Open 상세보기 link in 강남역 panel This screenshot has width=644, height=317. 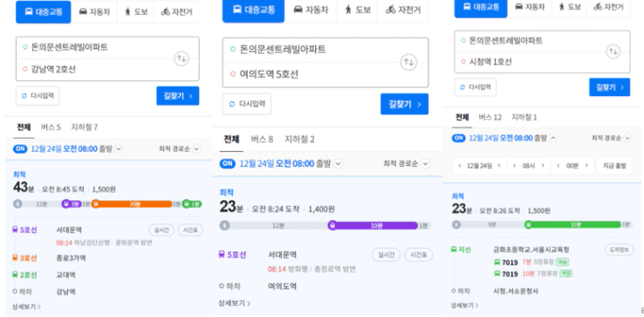(27, 307)
